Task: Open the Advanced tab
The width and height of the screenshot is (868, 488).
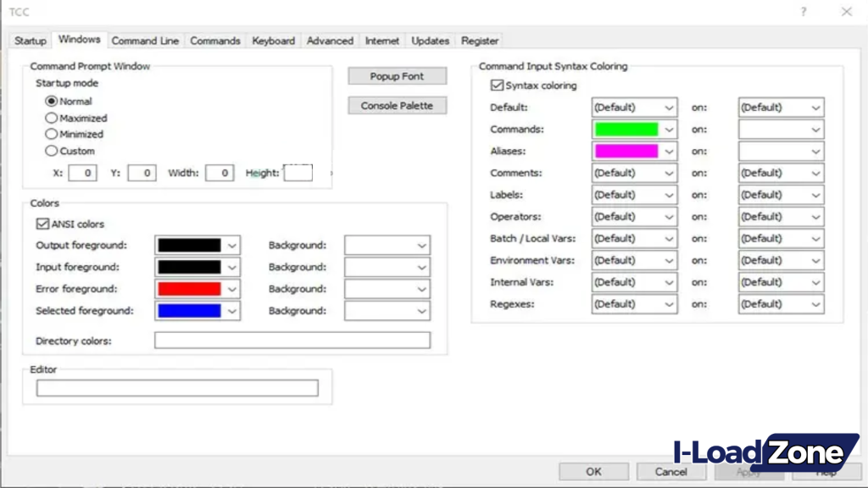Action: [330, 40]
